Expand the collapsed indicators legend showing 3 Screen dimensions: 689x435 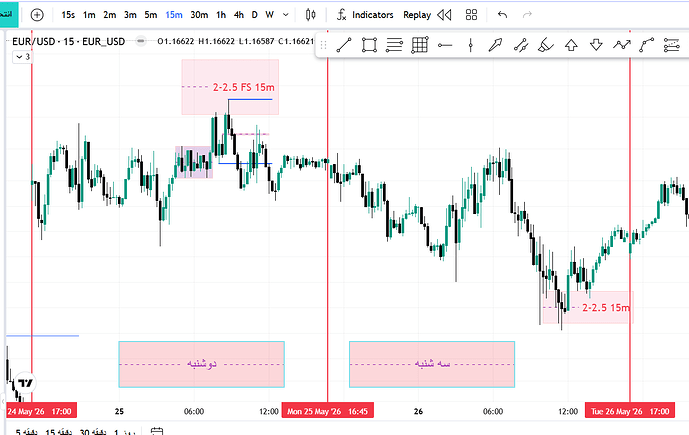coord(22,57)
